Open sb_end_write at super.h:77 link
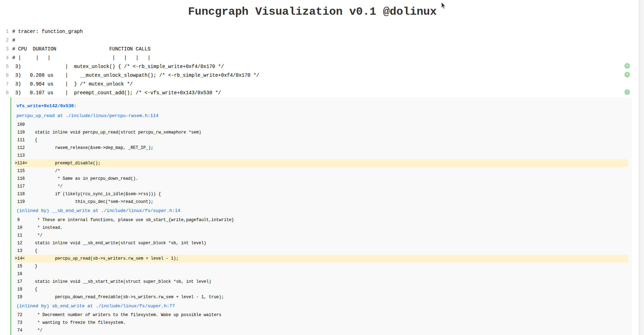The width and height of the screenshot is (644, 335). (x=96, y=306)
